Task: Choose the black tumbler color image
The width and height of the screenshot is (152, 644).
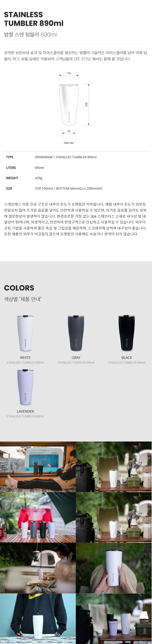Action: [x=127, y=333]
